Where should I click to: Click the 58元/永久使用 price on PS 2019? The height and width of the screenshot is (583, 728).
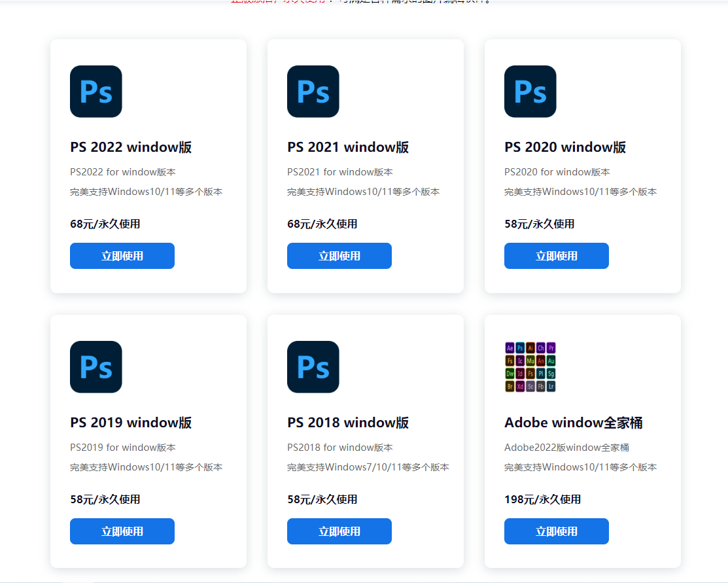point(105,500)
